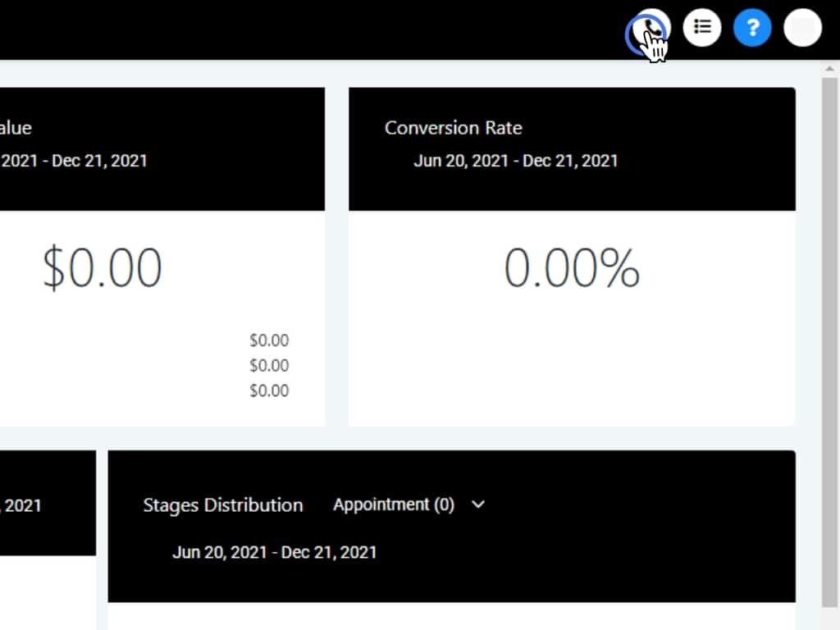
Task: Click the third small $0.00 amount
Action: (269, 390)
